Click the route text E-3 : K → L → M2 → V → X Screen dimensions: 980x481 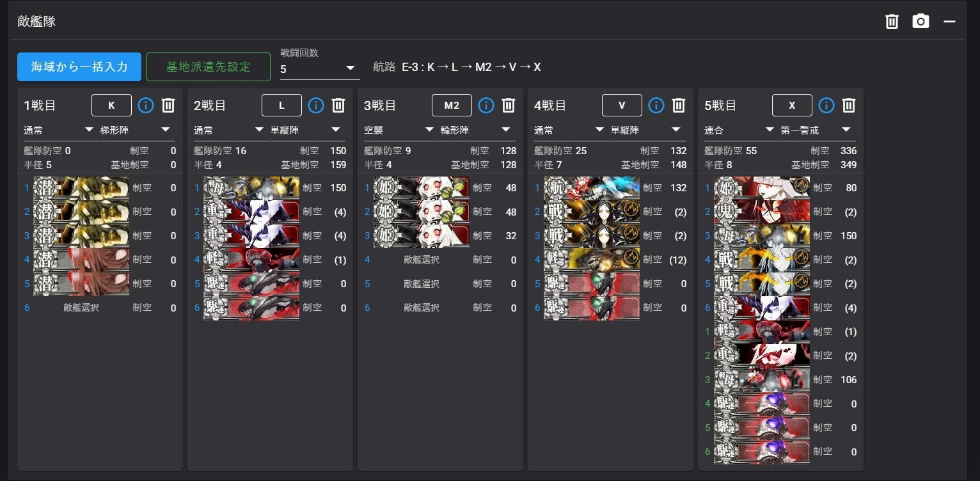coord(471,67)
